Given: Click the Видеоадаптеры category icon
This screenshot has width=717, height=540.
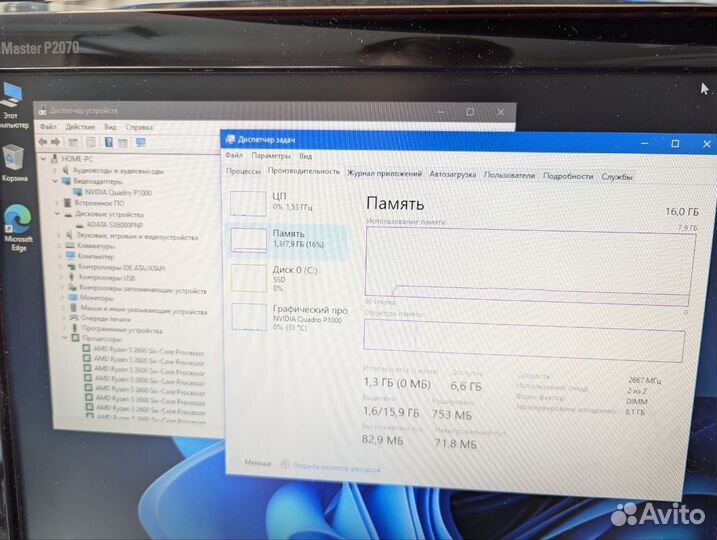Looking at the screenshot, I should pos(66,181).
